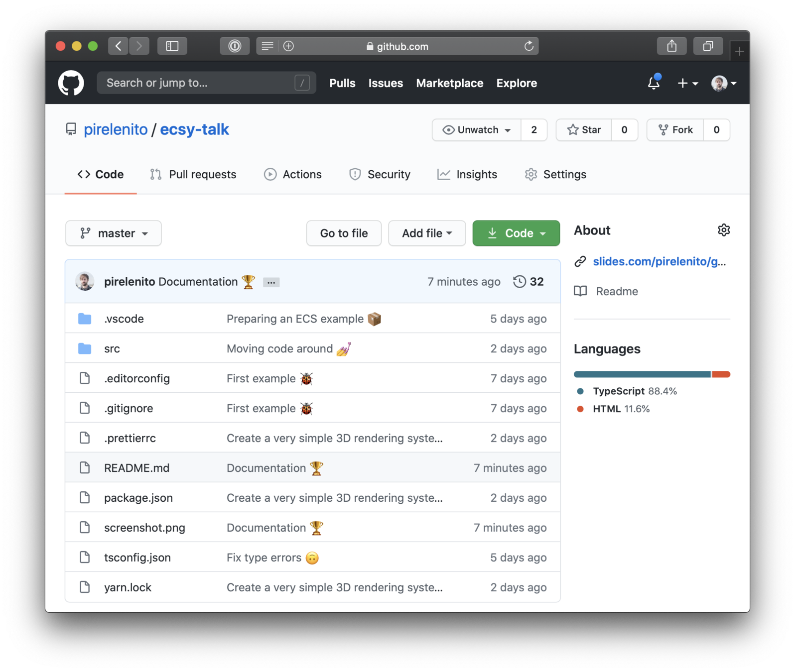Open the Settings tab
This screenshot has height=672, width=795.
555,174
